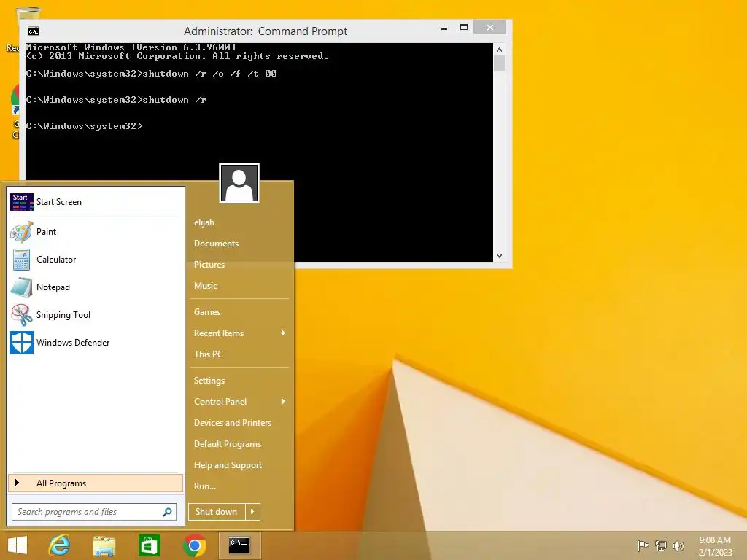Open the Run... dialog
Image resolution: width=747 pixels, height=560 pixels.
point(205,486)
